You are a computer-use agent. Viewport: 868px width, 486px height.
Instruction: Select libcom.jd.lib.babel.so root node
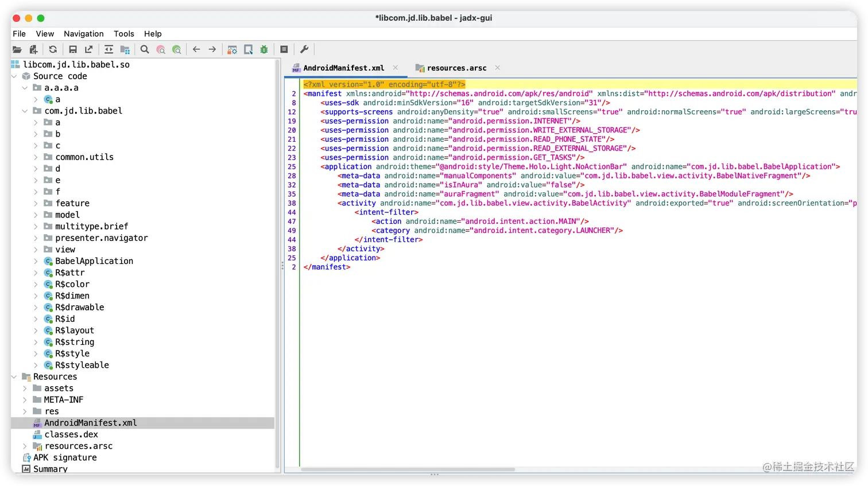pos(76,65)
